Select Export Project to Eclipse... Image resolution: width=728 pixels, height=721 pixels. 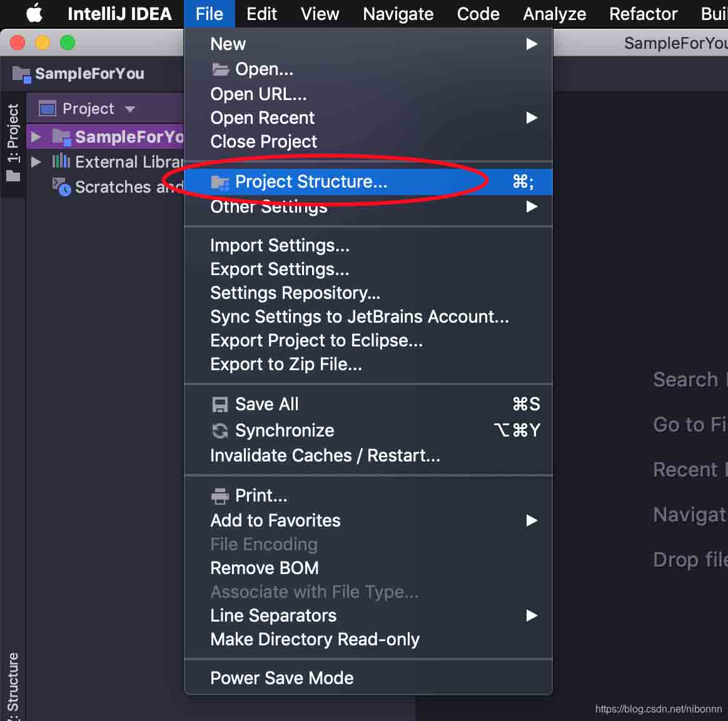pos(368,341)
